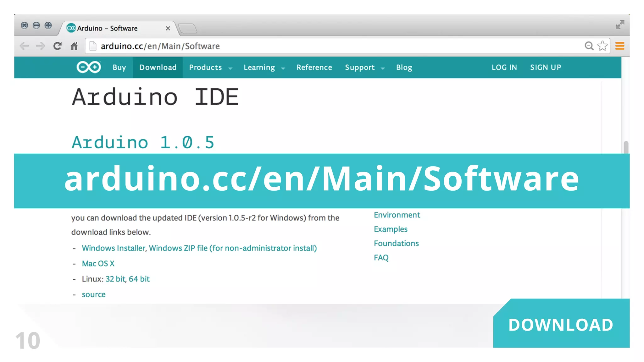Viewport: 644px width, 362px height.
Task: Open the orange Chrome menu icon
Action: (x=620, y=46)
